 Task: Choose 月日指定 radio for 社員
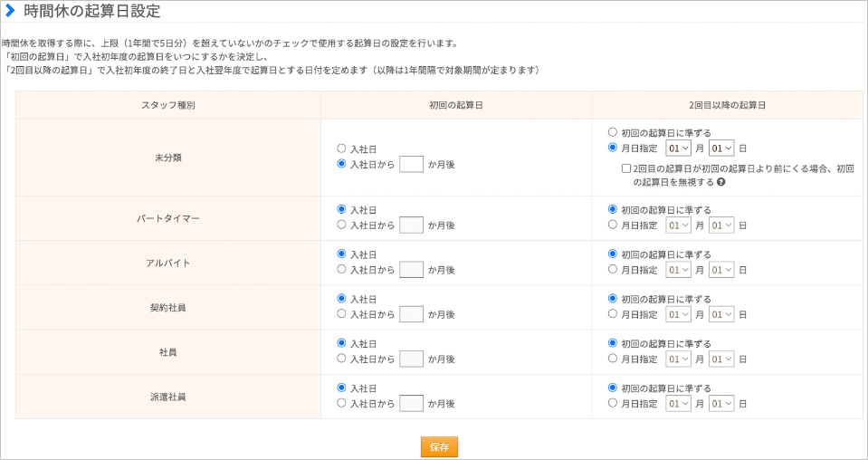point(612,359)
